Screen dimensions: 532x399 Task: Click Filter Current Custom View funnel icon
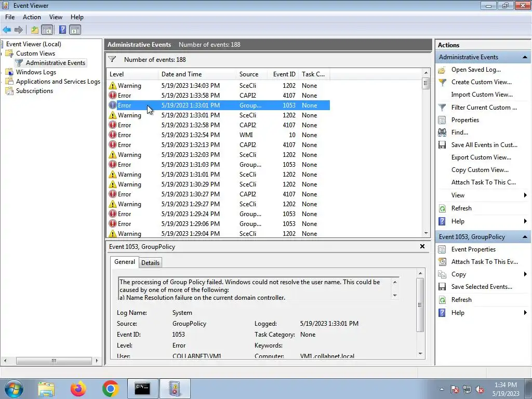[442, 108]
